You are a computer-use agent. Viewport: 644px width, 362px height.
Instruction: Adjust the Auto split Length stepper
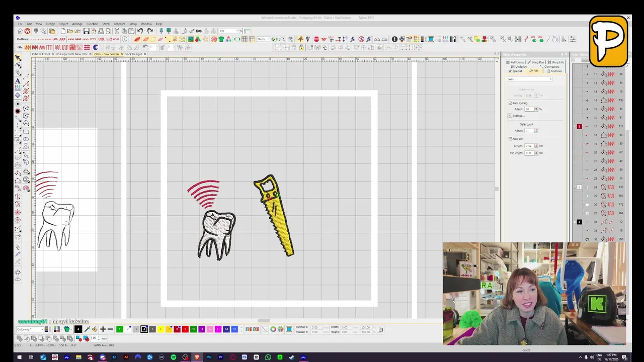pyautogui.click(x=536, y=146)
